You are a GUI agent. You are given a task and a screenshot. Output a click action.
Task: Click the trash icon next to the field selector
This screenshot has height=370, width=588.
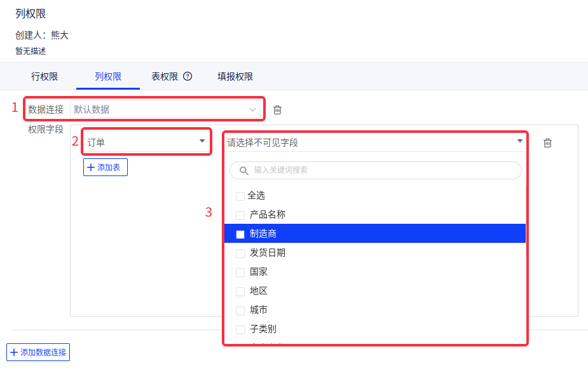click(547, 143)
